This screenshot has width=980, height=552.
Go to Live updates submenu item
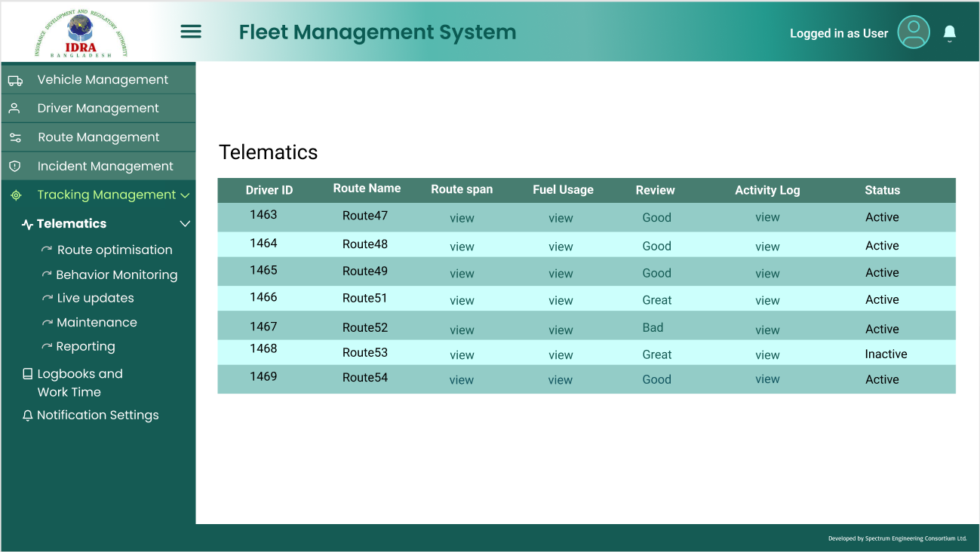95,298
